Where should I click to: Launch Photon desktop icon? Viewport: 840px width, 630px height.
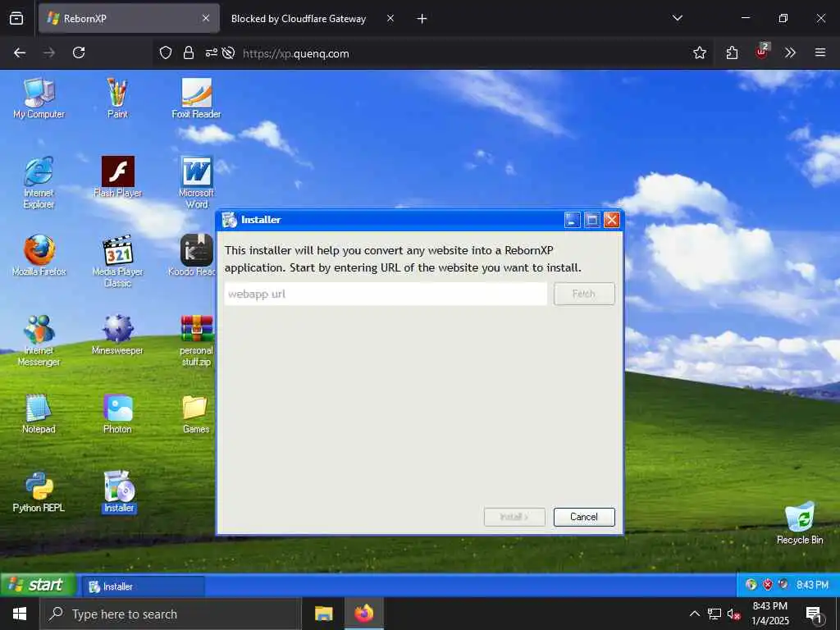click(x=117, y=413)
